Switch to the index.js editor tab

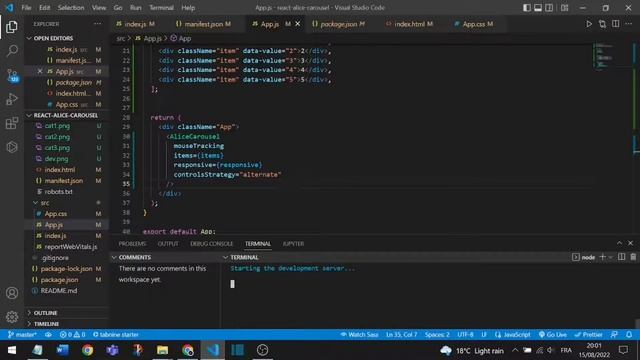pyautogui.click(x=135, y=24)
